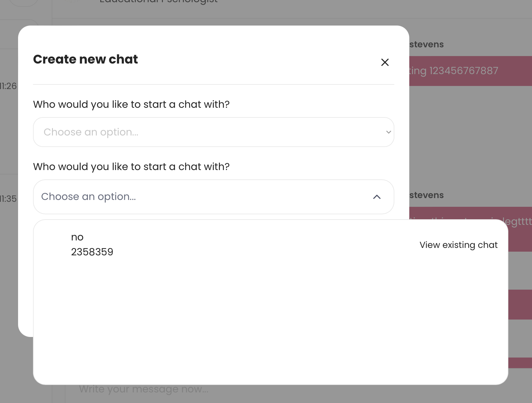Close the Create new chat dialog
Screen dimensions: 532x403
click(x=385, y=62)
